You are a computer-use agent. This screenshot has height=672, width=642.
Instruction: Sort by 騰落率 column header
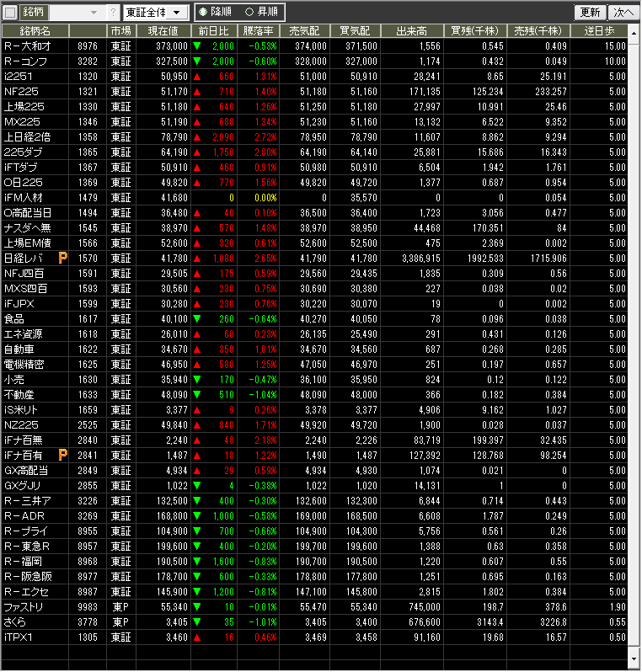click(x=259, y=30)
